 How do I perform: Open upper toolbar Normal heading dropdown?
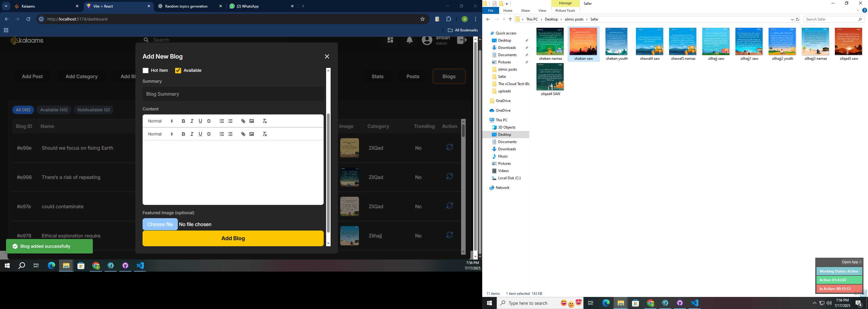[x=160, y=121]
